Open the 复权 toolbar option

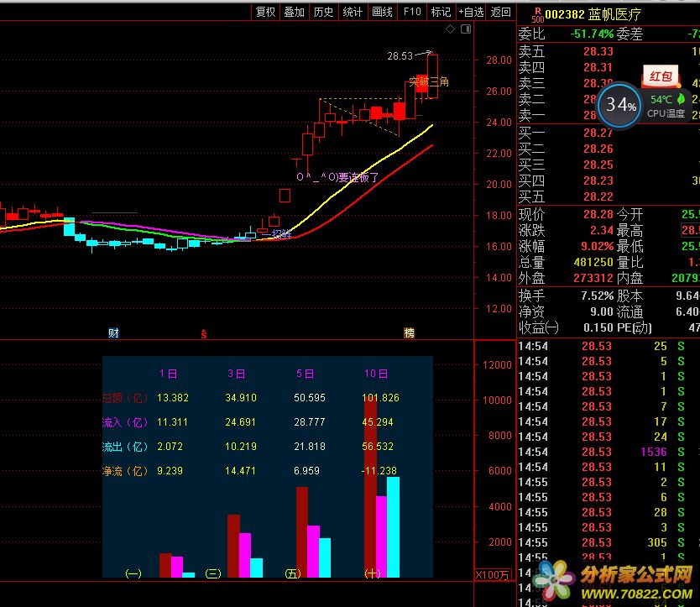tap(265, 12)
